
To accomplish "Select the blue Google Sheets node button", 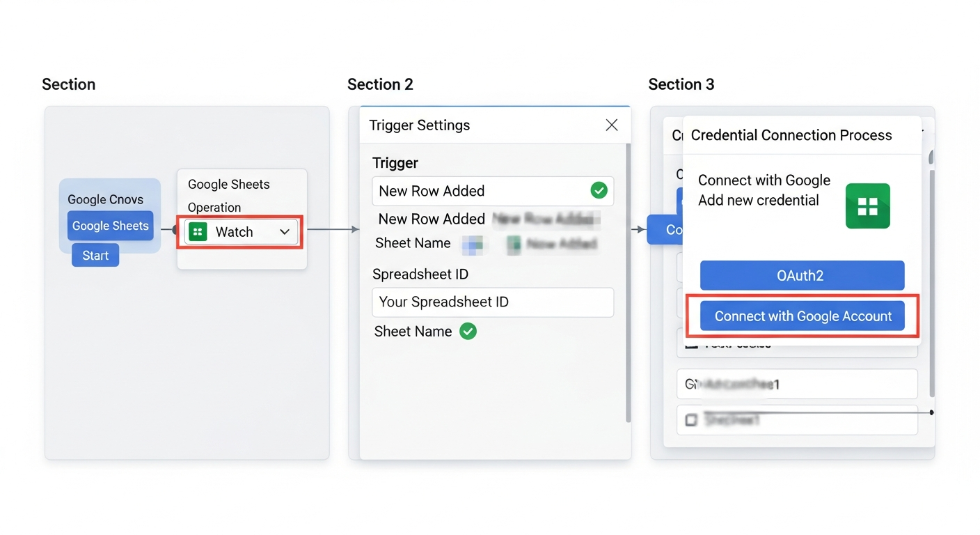I will coord(110,226).
